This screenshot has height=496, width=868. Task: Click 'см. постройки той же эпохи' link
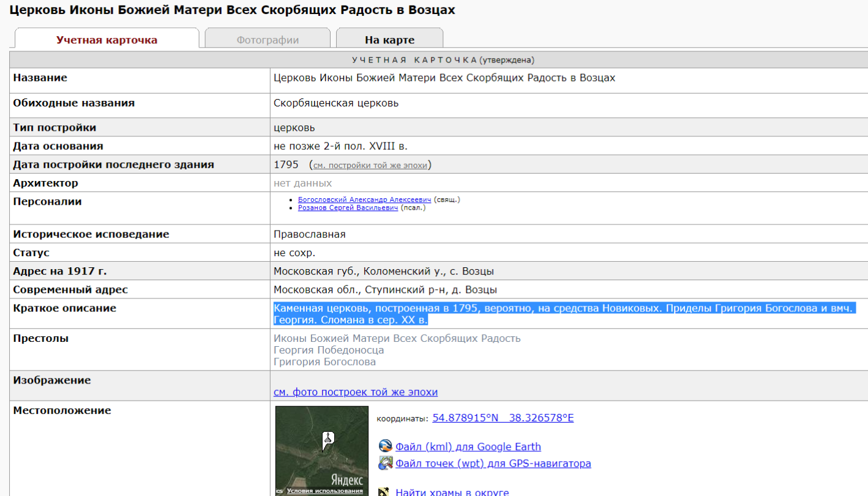[370, 165]
